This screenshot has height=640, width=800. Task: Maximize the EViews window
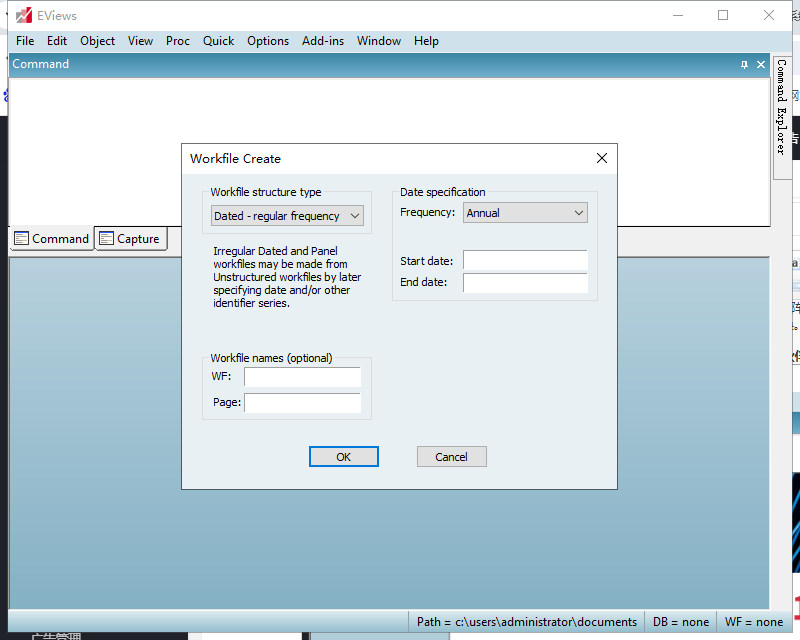(723, 15)
